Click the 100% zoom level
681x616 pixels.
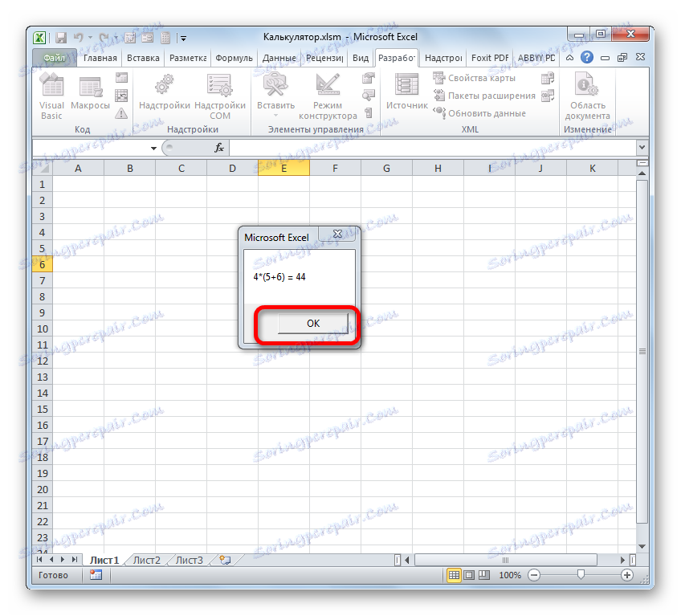pyautogui.click(x=509, y=575)
